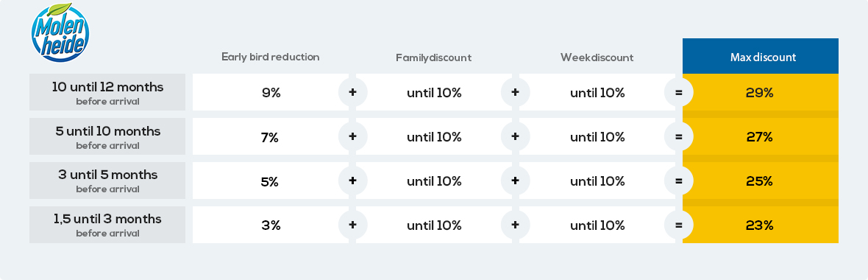
Task: Click the Weekdiscount column heading
Action: pos(597,57)
